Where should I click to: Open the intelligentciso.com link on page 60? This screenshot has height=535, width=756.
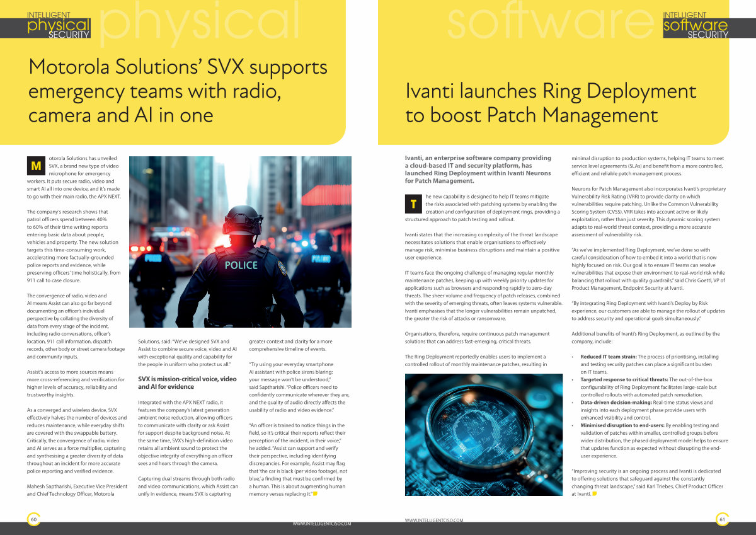pos(321,523)
